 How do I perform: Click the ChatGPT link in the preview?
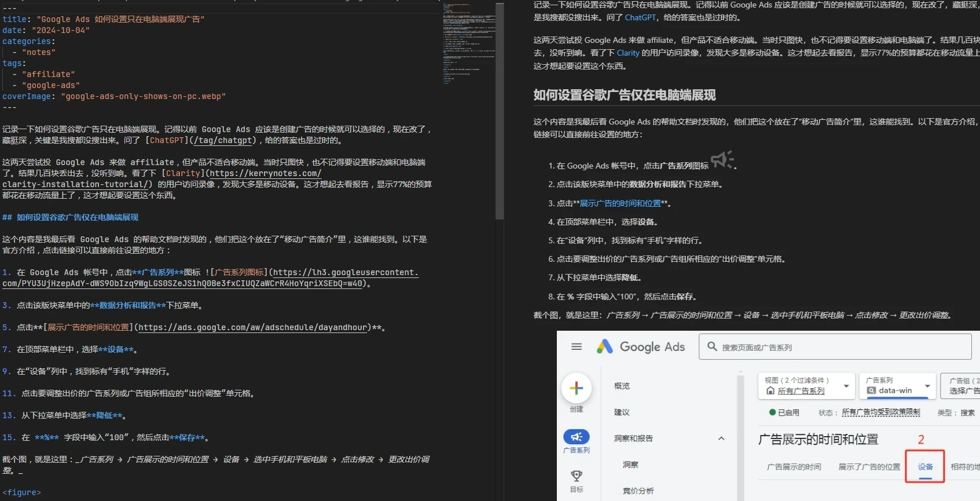tap(640, 17)
